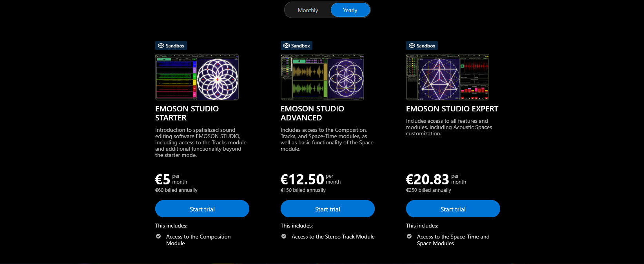Toggle the billing period switch
The image size is (644, 264).
327,10
